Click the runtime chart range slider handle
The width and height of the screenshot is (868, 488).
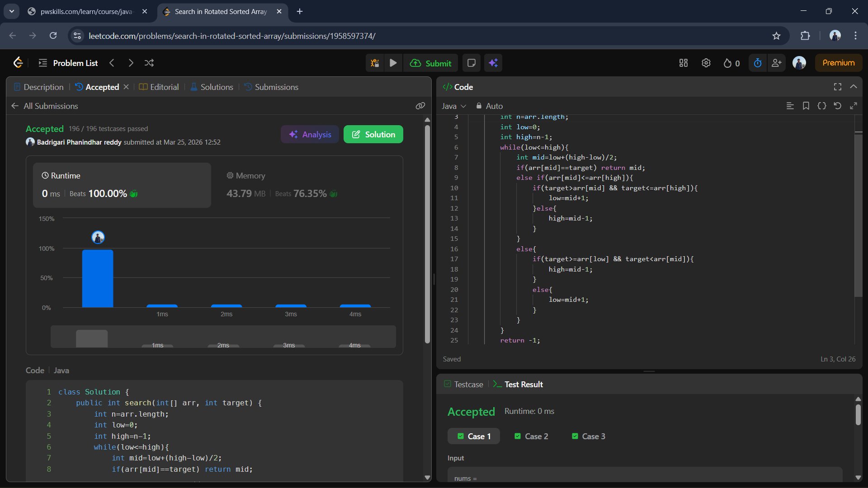click(x=92, y=338)
